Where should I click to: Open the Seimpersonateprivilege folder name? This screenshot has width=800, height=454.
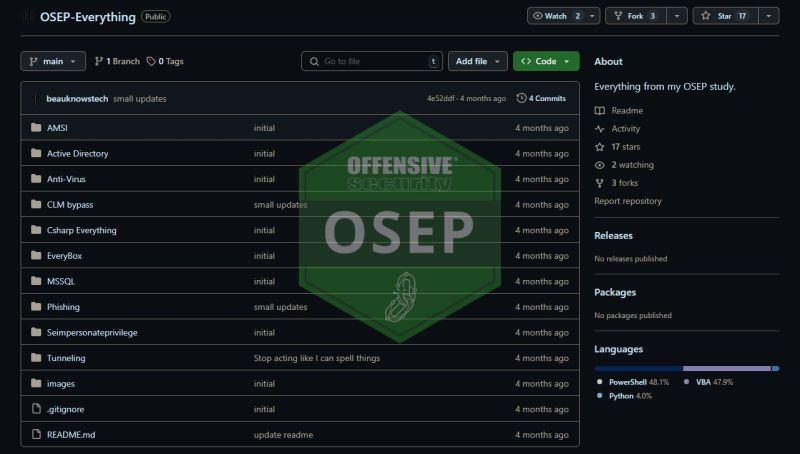pos(92,332)
